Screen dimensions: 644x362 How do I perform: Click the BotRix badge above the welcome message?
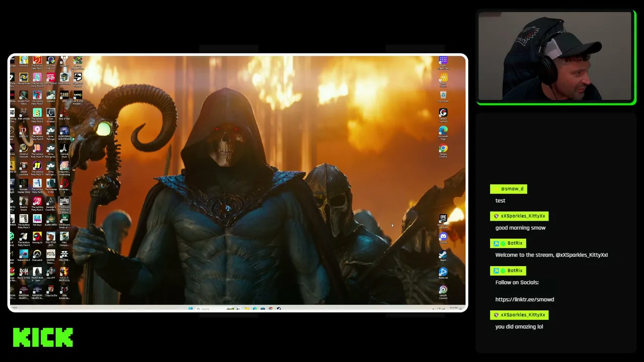click(508, 243)
